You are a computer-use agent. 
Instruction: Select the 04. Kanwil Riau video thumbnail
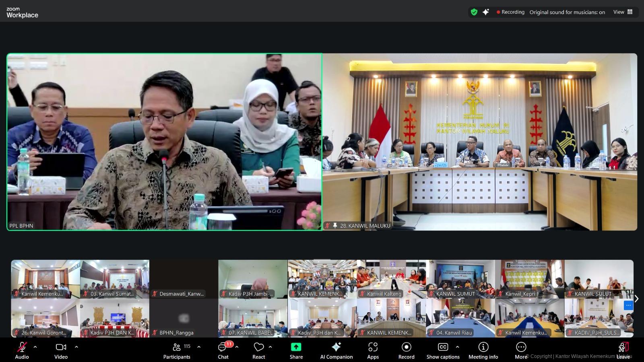click(x=460, y=318)
